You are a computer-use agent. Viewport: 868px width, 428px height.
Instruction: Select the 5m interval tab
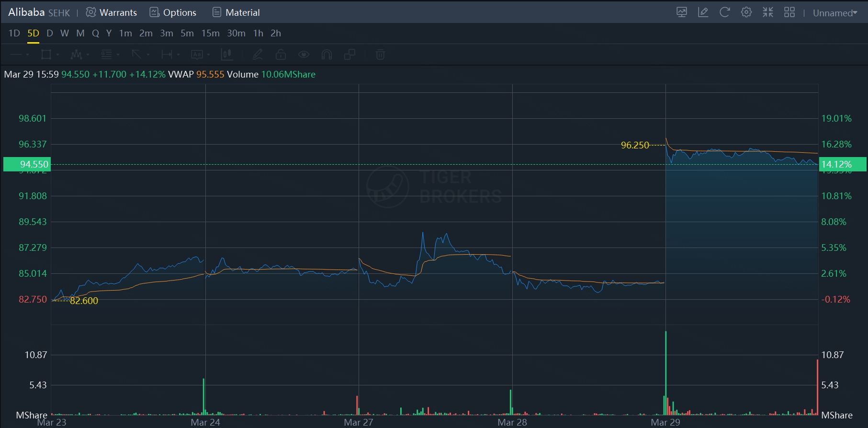click(187, 33)
